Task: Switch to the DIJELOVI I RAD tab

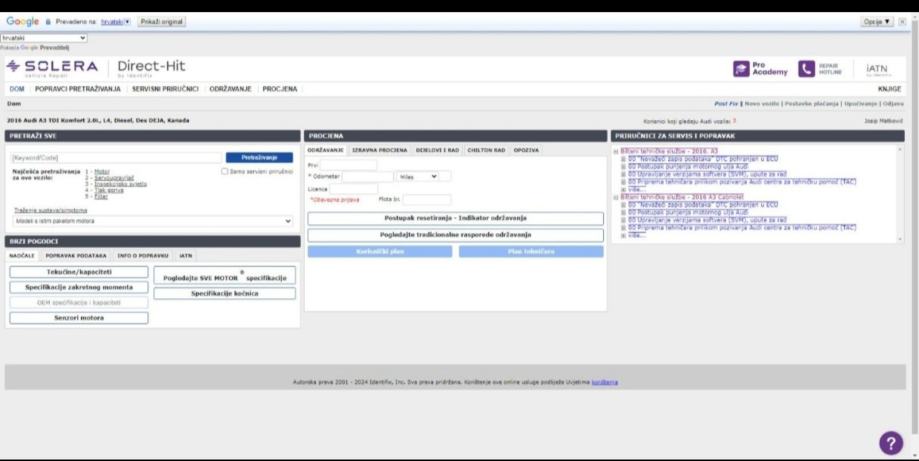Action: click(437, 151)
